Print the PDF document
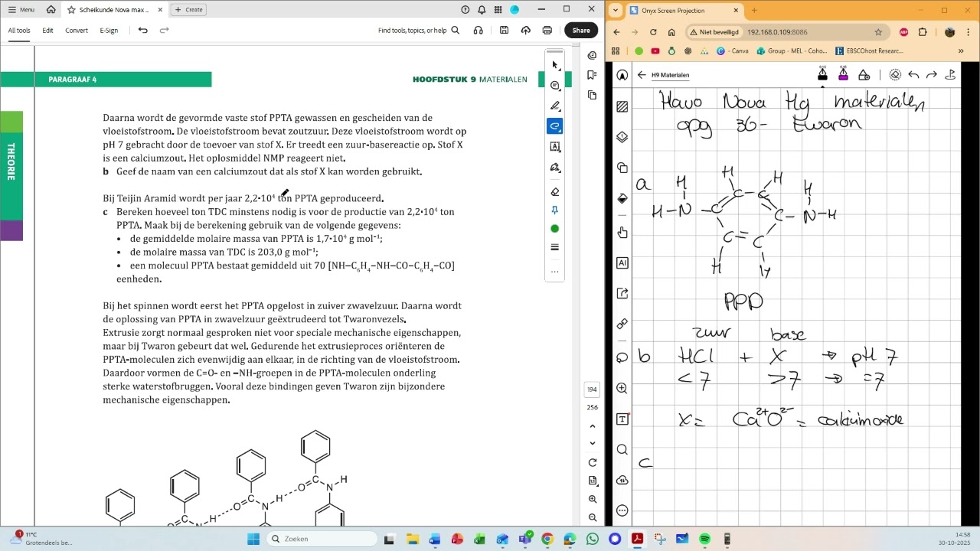Image resolution: width=980 pixels, height=551 pixels. click(547, 31)
